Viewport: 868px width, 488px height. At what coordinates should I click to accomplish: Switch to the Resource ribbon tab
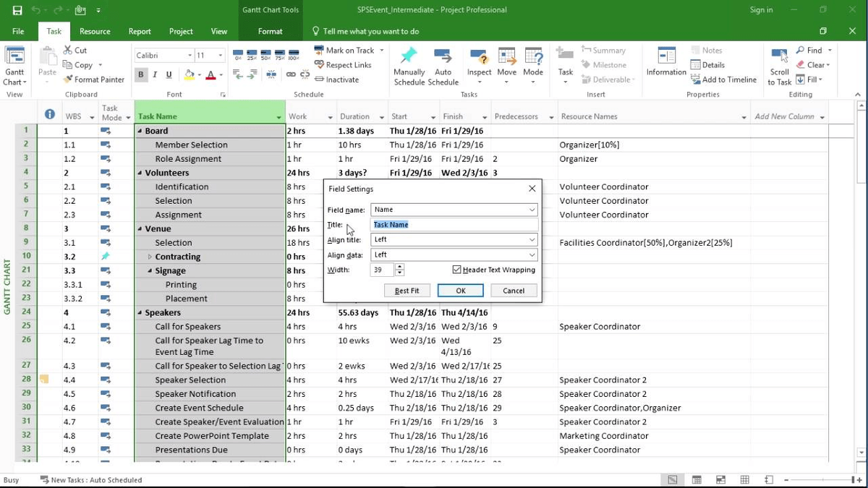[95, 31]
